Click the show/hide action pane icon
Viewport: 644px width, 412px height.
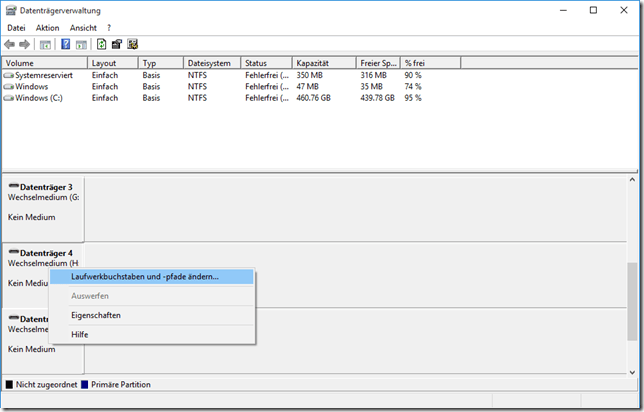(80, 44)
